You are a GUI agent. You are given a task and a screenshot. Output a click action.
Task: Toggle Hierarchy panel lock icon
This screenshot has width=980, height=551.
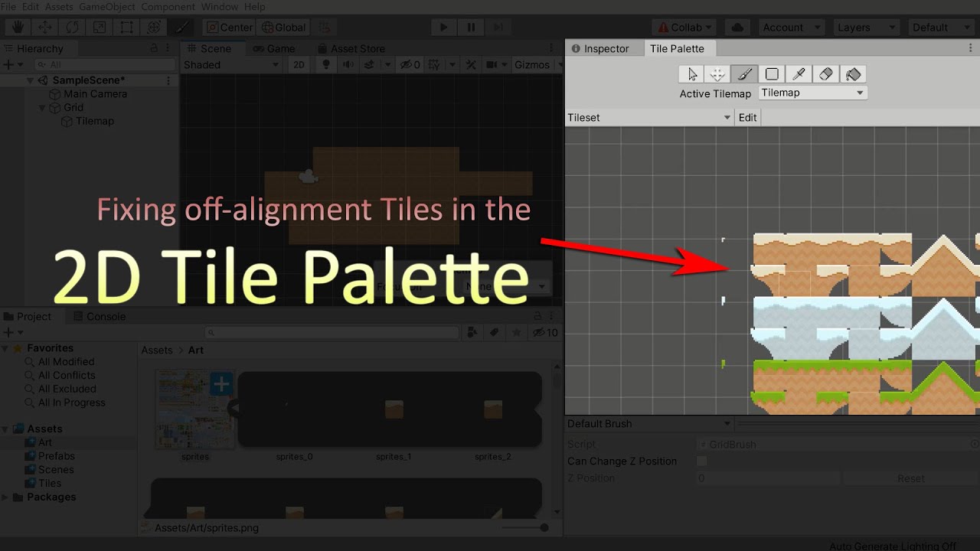click(x=154, y=48)
